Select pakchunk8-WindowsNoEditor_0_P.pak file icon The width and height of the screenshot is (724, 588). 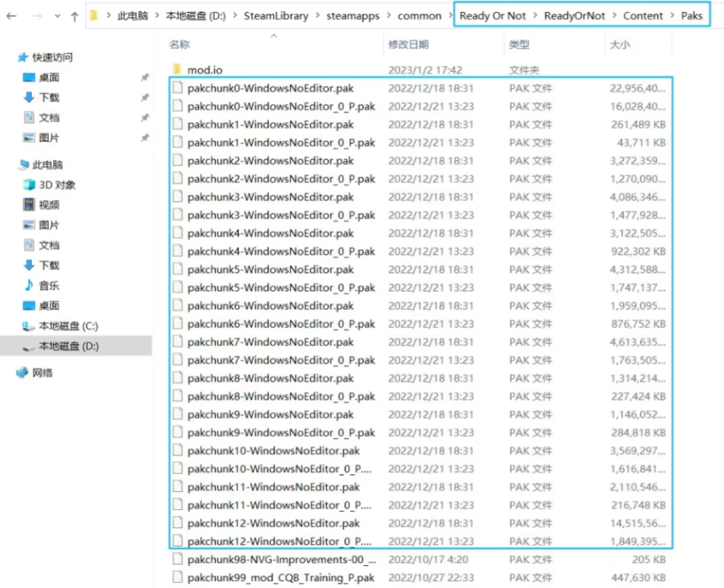tap(177, 396)
